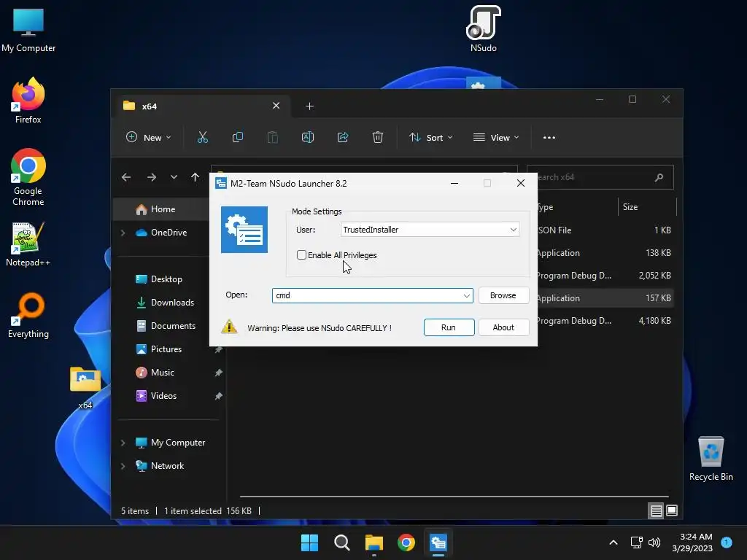Add a new File Explorer tab

(309, 106)
